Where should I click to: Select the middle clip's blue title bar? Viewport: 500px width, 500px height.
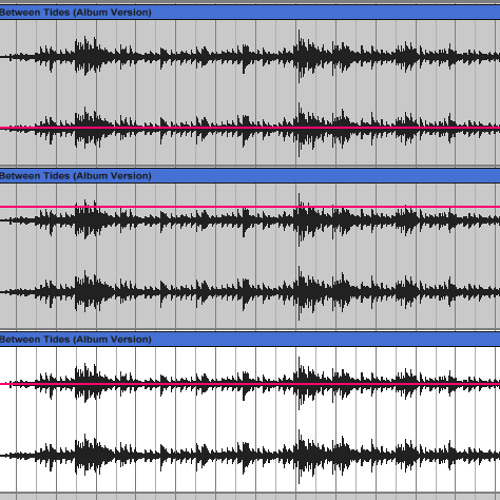pos(250,176)
